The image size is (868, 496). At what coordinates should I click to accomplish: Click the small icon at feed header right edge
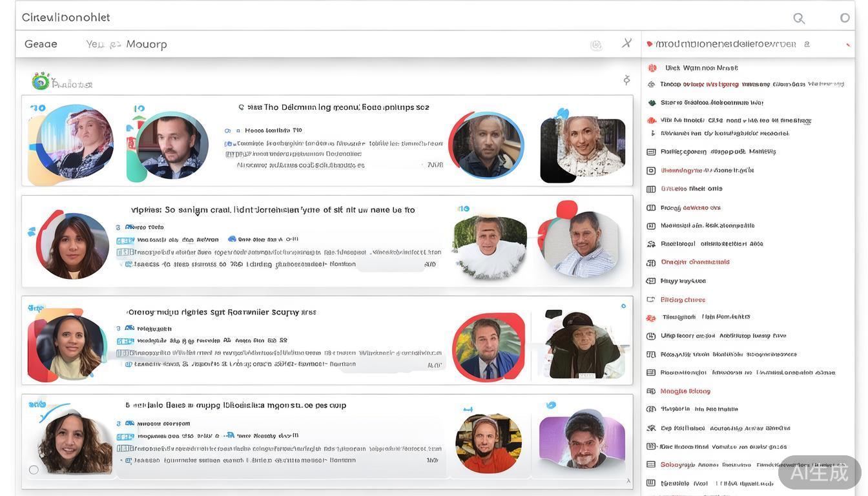point(626,79)
